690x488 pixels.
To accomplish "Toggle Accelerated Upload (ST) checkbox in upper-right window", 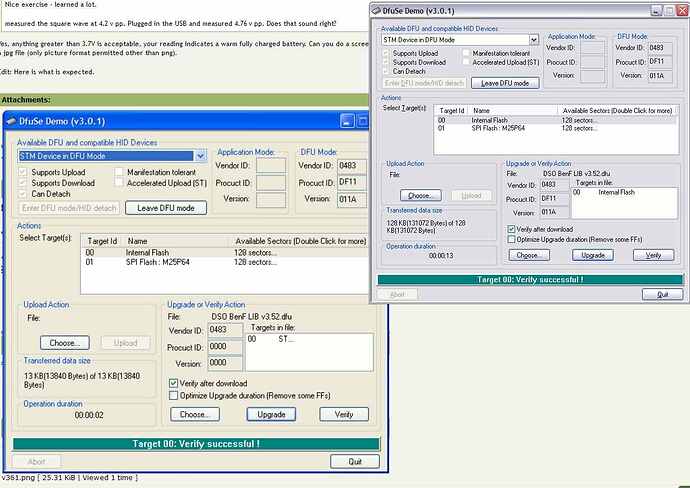I will pyautogui.click(x=466, y=62).
